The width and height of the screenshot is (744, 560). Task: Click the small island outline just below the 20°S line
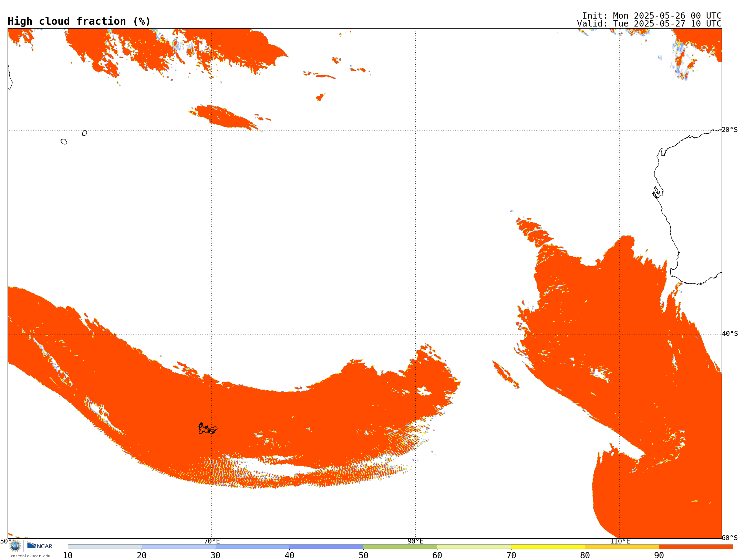[x=84, y=133]
